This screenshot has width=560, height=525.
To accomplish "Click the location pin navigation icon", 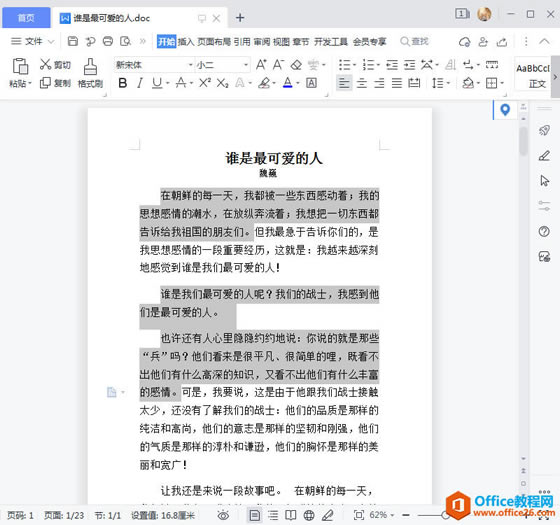I will 505,109.
